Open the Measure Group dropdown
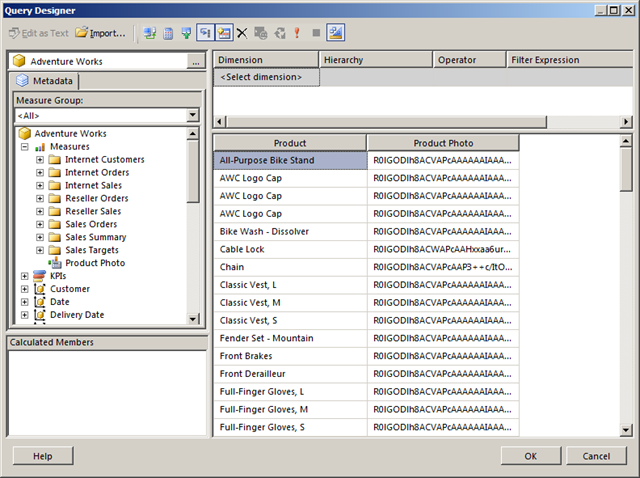 (193, 116)
